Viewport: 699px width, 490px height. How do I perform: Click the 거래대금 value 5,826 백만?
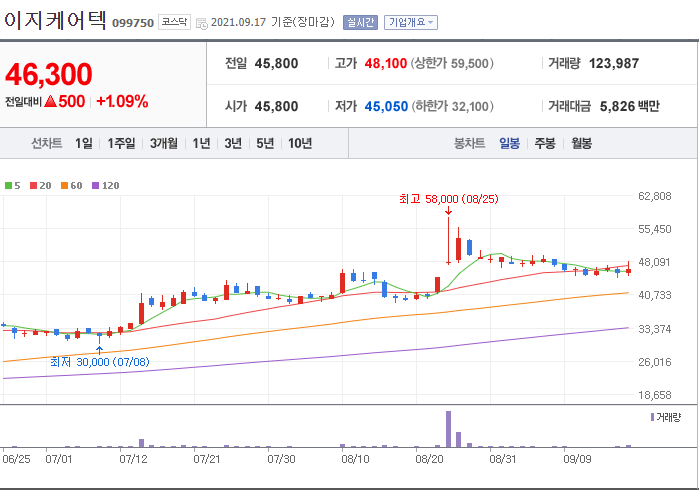tap(629, 107)
